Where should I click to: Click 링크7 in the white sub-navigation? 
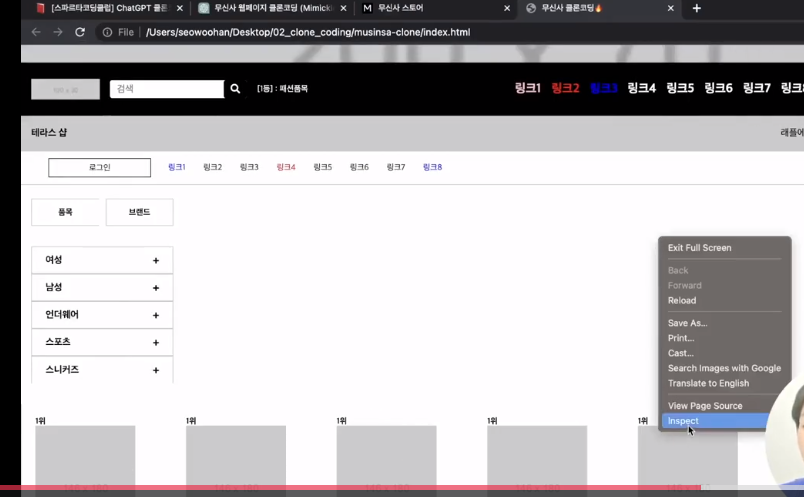click(396, 167)
